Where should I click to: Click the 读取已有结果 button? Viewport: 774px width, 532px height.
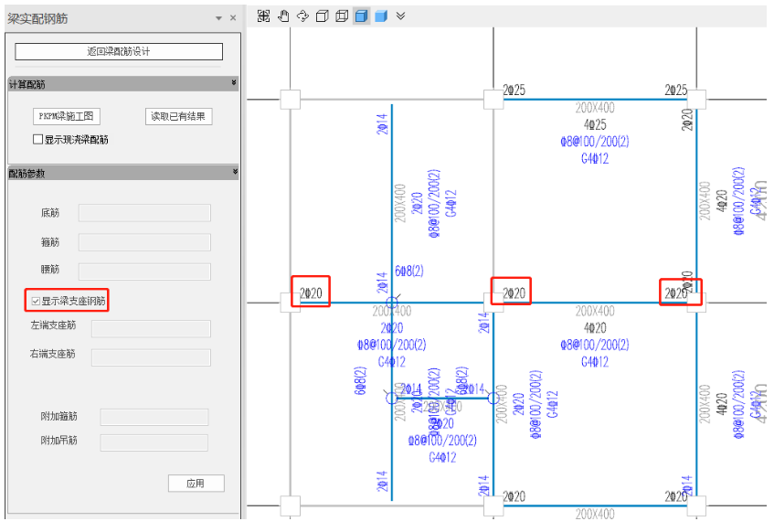pos(178,116)
